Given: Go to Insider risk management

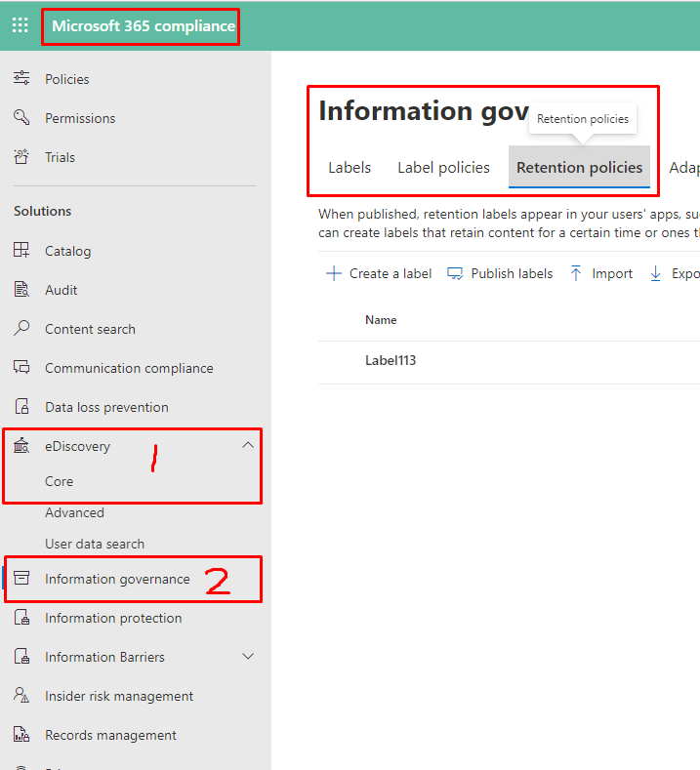Looking at the screenshot, I should tap(119, 696).
